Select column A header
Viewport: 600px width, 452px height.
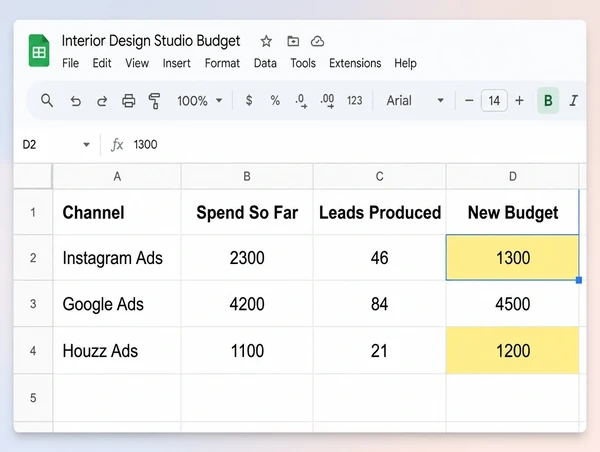pyautogui.click(x=117, y=176)
